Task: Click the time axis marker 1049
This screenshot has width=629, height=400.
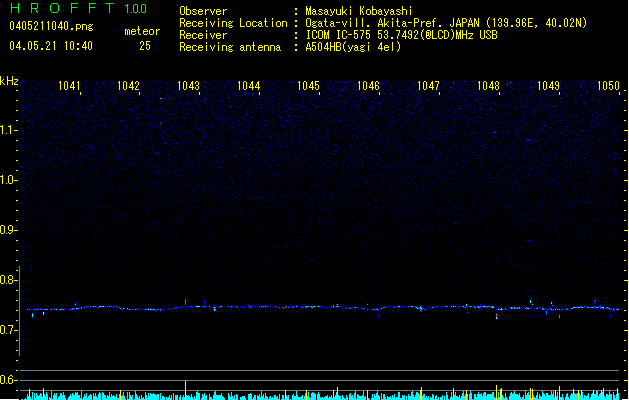Action: (548, 86)
